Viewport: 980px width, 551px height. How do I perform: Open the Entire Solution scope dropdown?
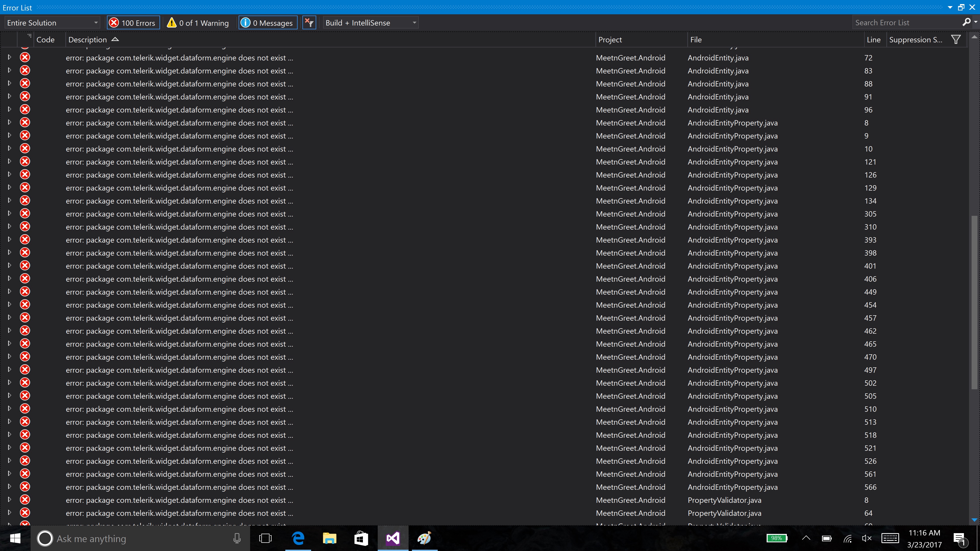(x=52, y=23)
